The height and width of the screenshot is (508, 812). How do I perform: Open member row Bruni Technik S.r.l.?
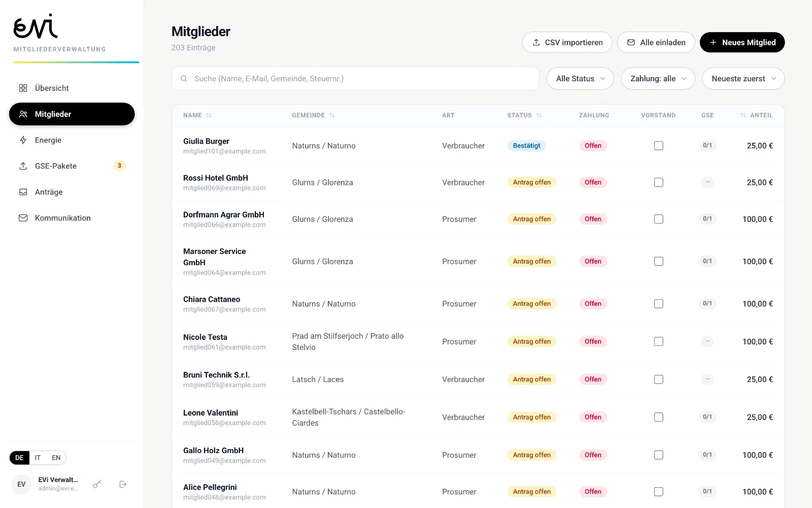coord(478,379)
